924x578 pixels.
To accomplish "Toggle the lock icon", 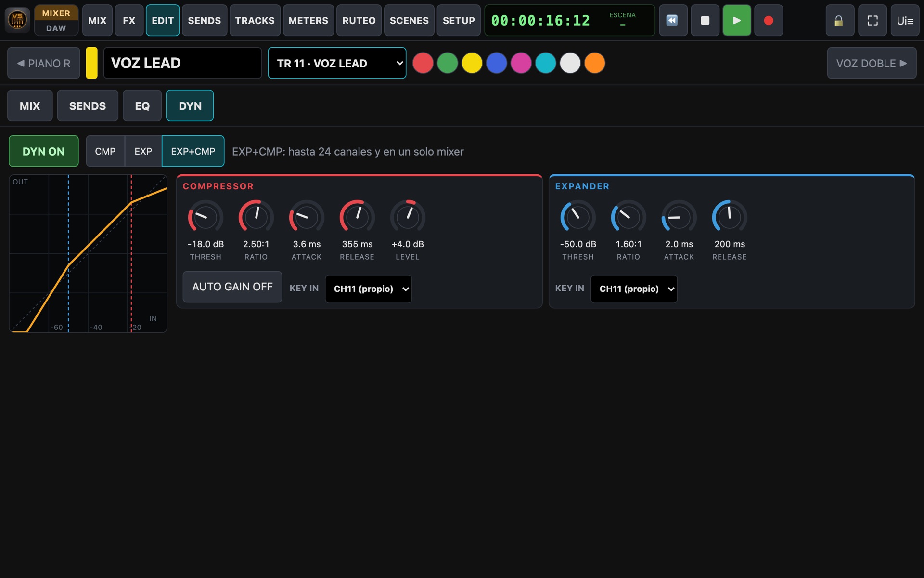I will [x=840, y=20].
